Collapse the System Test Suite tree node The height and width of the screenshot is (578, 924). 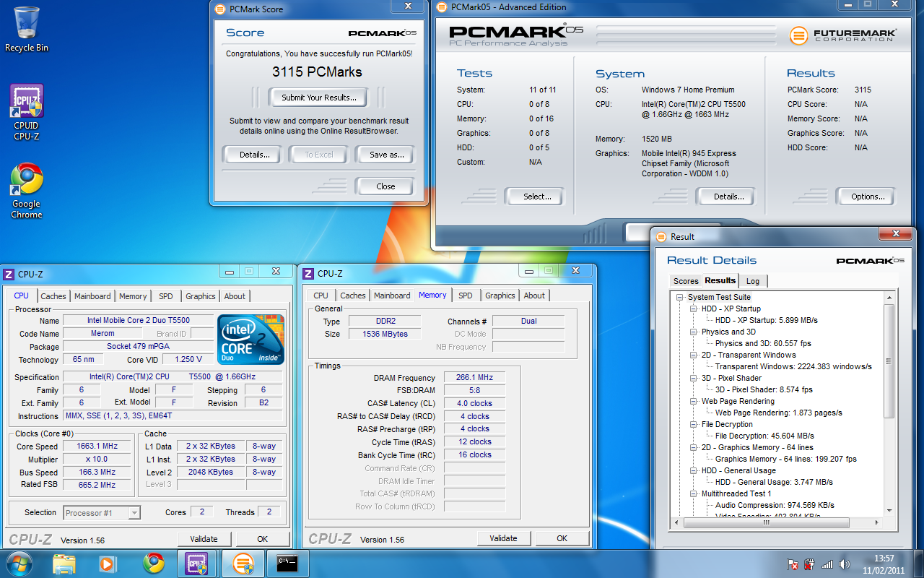tap(679, 297)
